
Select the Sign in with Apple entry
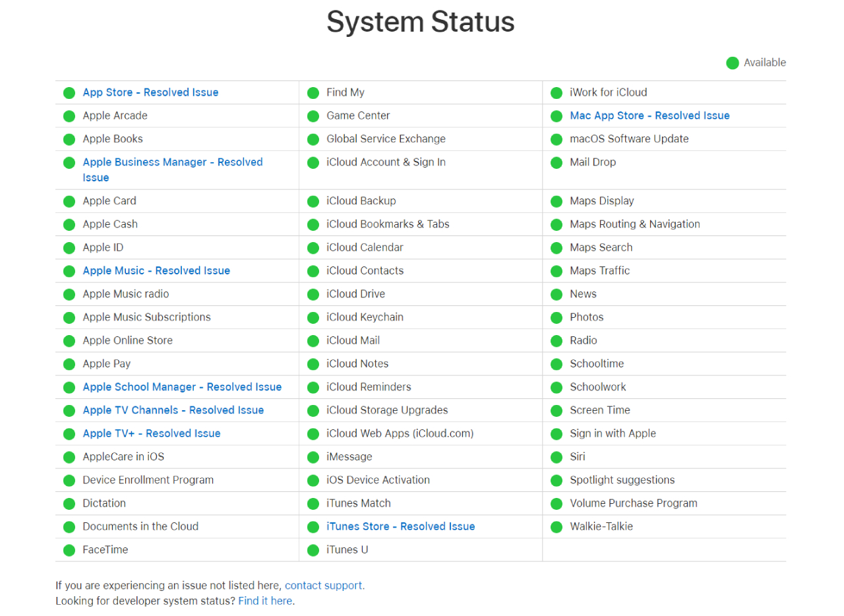613,433
